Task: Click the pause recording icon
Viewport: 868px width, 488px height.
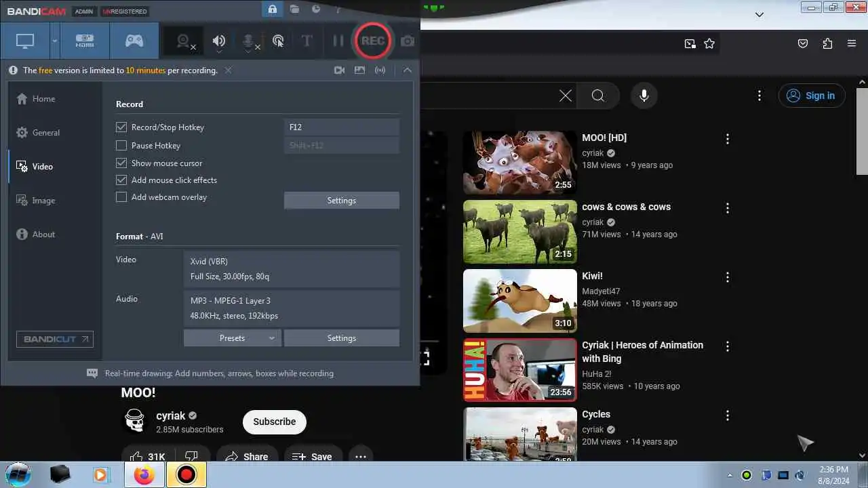Action: coord(338,41)
